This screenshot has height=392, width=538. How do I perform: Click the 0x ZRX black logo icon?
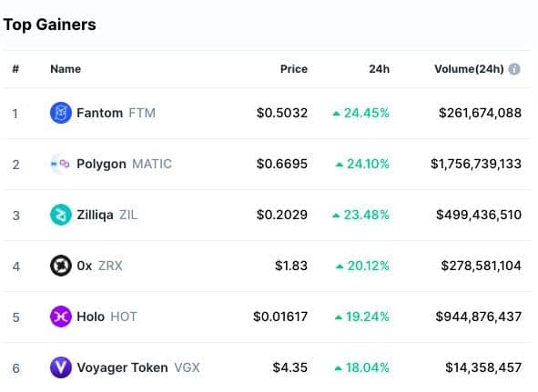(x=61, y=266)
